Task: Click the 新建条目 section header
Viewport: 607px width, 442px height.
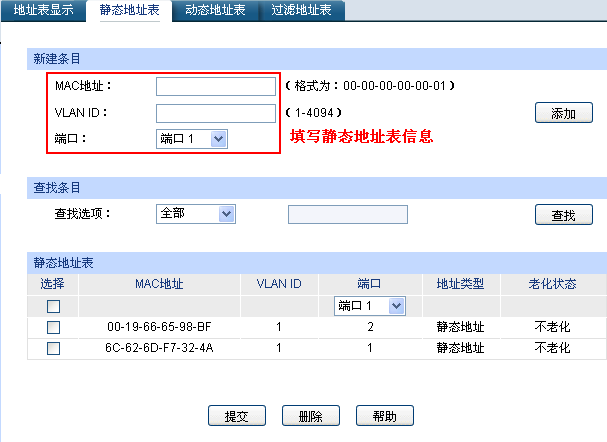Action: click(x=317, y=59)
